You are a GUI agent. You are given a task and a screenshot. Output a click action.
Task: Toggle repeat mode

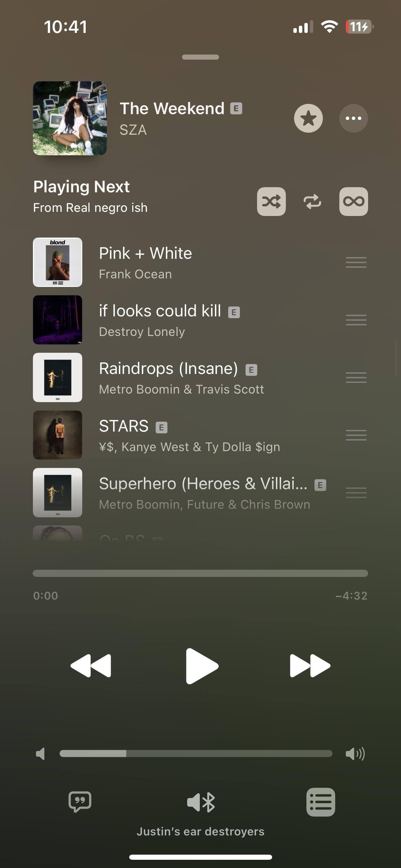point(312,202)
